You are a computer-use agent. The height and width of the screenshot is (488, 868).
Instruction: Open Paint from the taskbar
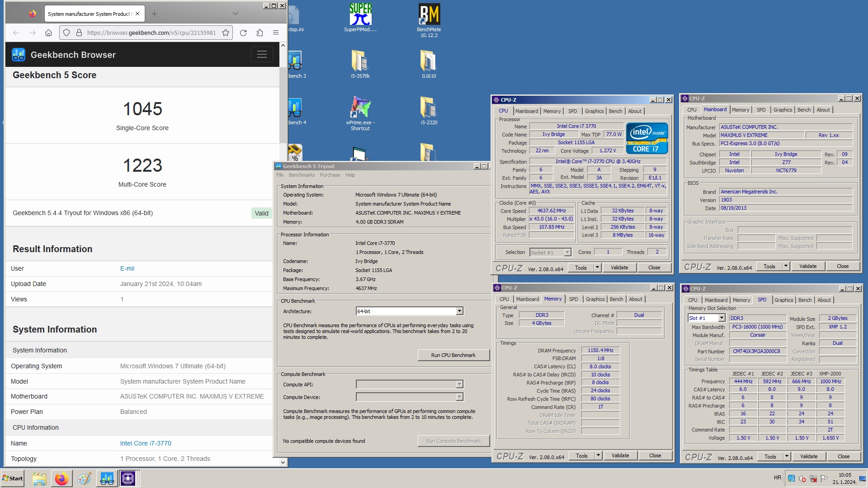[x=84, y=479]
